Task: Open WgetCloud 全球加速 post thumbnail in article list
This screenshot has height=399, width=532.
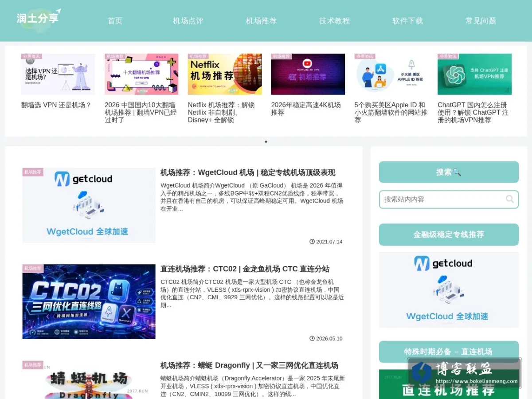Action: click(x=89, y=205)
